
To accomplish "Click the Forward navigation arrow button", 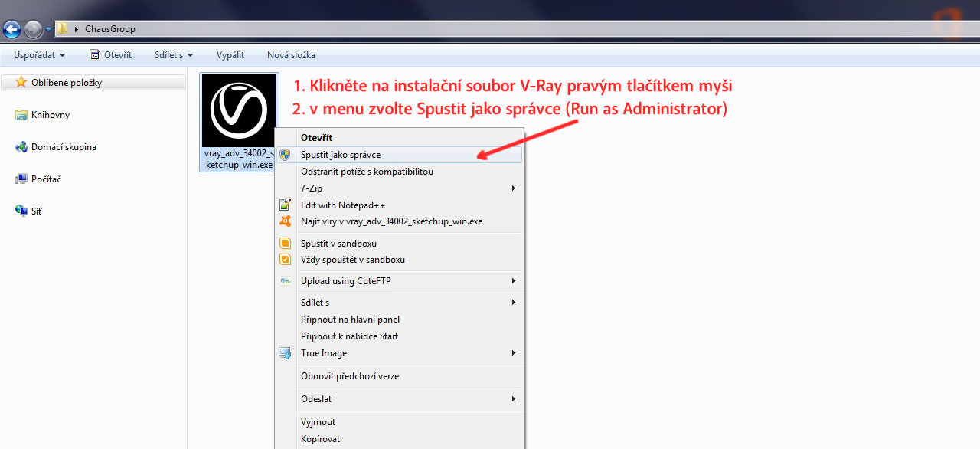I will pyautogui.click(x=34, y=30).
